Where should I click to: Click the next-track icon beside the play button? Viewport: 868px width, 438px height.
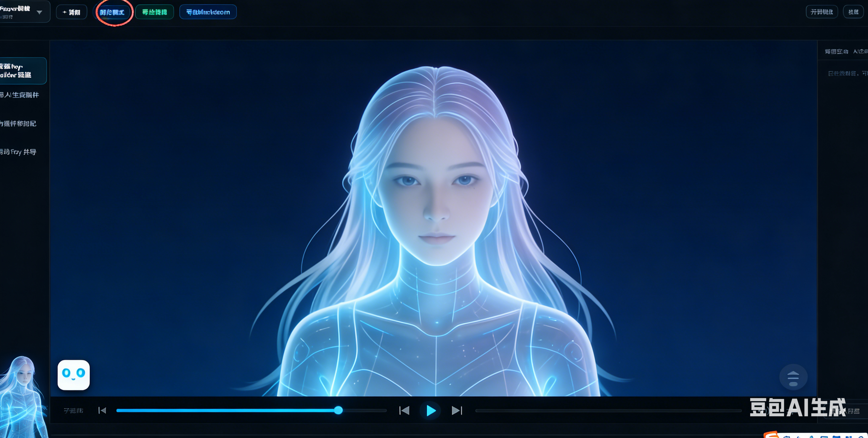(x=457, y=410)
